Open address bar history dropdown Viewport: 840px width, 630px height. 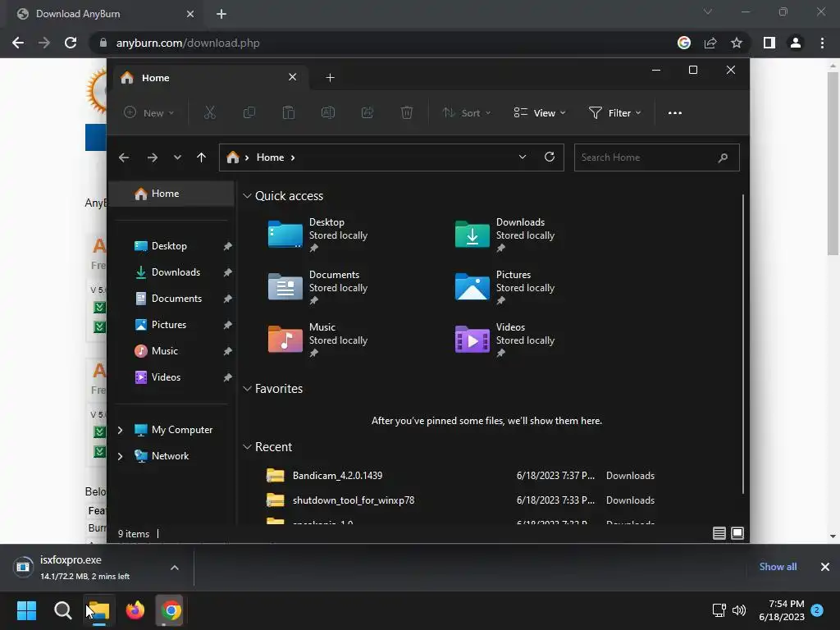[523, 157]
